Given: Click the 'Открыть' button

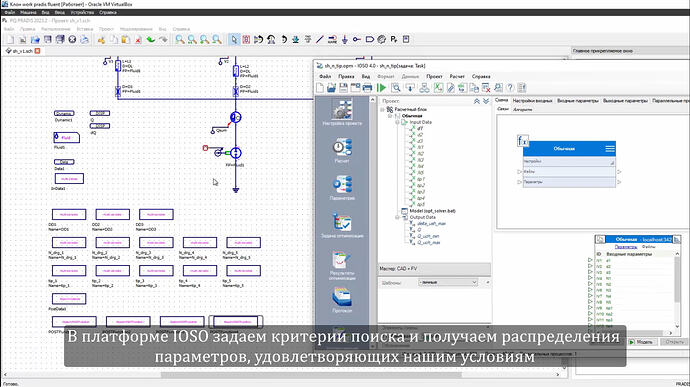Looking at the screenshot, I should pos(674,342).
